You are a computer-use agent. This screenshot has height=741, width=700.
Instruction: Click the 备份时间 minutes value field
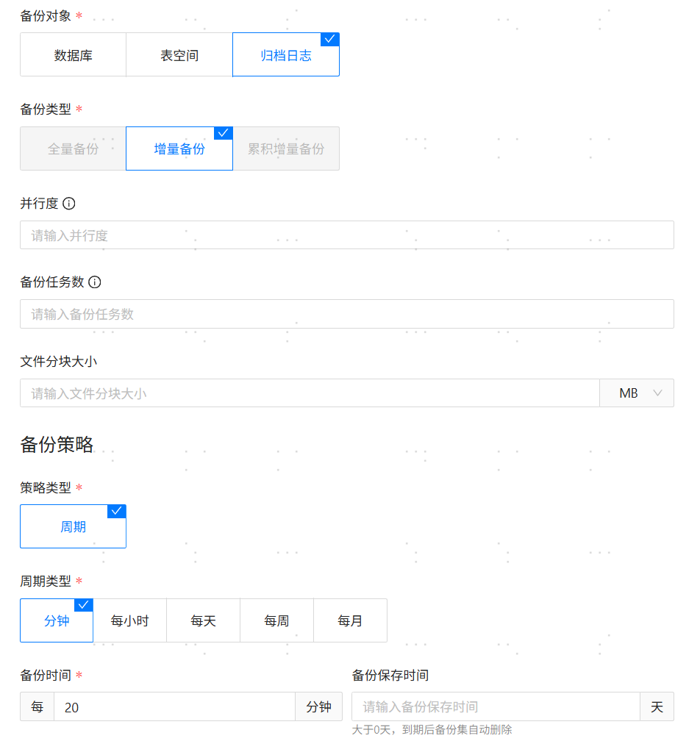[174, 707]
